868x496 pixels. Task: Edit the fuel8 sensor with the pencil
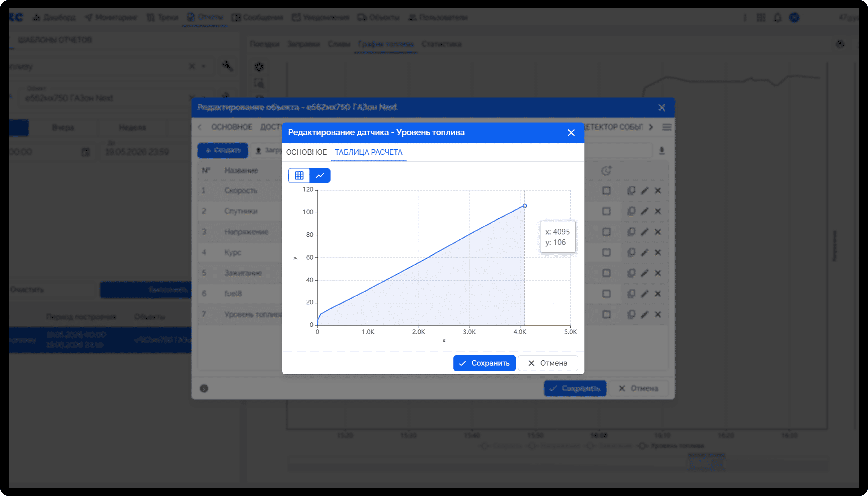pyautogui.click(x=644, y=294)
